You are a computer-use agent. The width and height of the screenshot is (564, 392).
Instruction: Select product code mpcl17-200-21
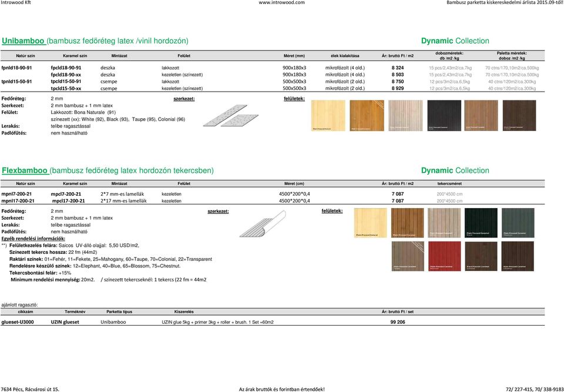(x=69, y=201)
